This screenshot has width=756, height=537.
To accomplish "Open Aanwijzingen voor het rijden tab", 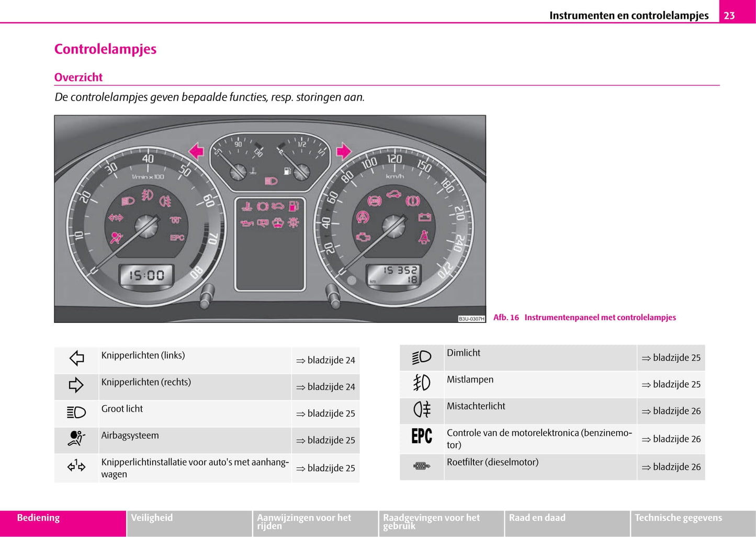I will [x=315, y=523].
